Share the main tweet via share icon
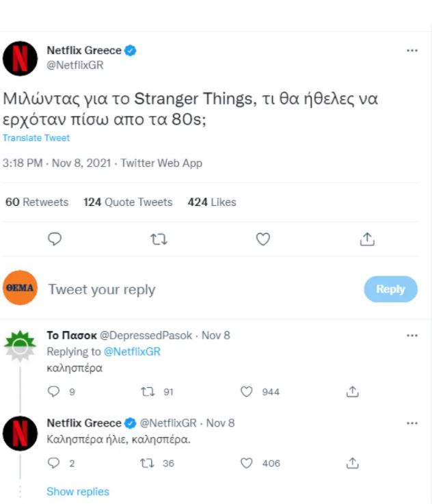 [x=367, y=239]
